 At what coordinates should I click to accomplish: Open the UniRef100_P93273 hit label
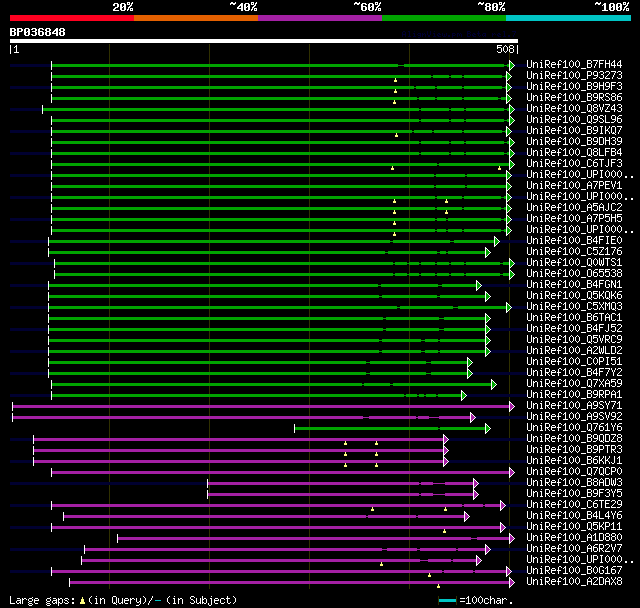[x=574, y=75]
